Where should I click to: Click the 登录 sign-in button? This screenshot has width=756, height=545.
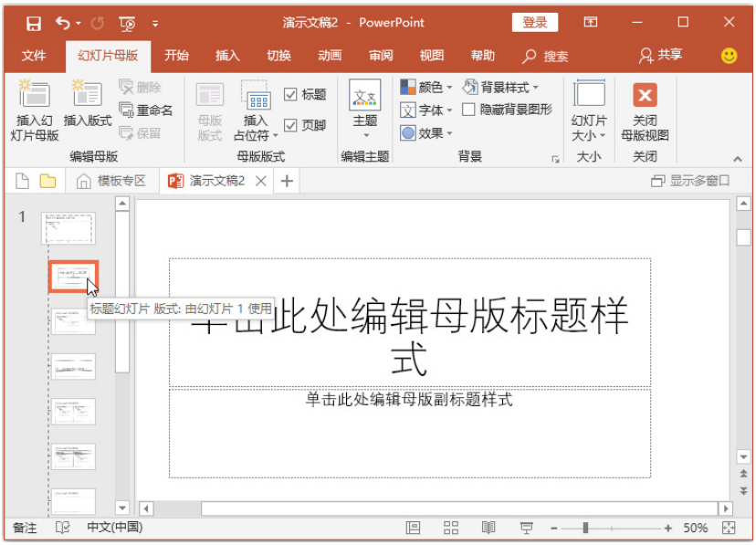535,22
